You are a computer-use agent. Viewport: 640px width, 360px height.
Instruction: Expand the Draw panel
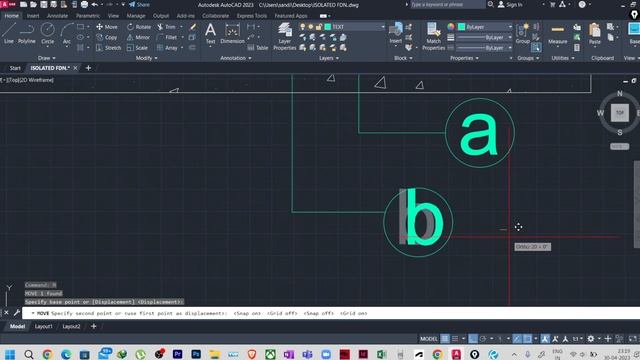pos(47,58)
